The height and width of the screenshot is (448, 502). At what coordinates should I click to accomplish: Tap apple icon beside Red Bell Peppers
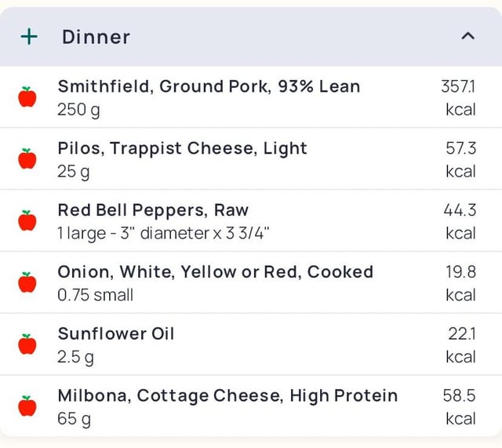[27, 220]
